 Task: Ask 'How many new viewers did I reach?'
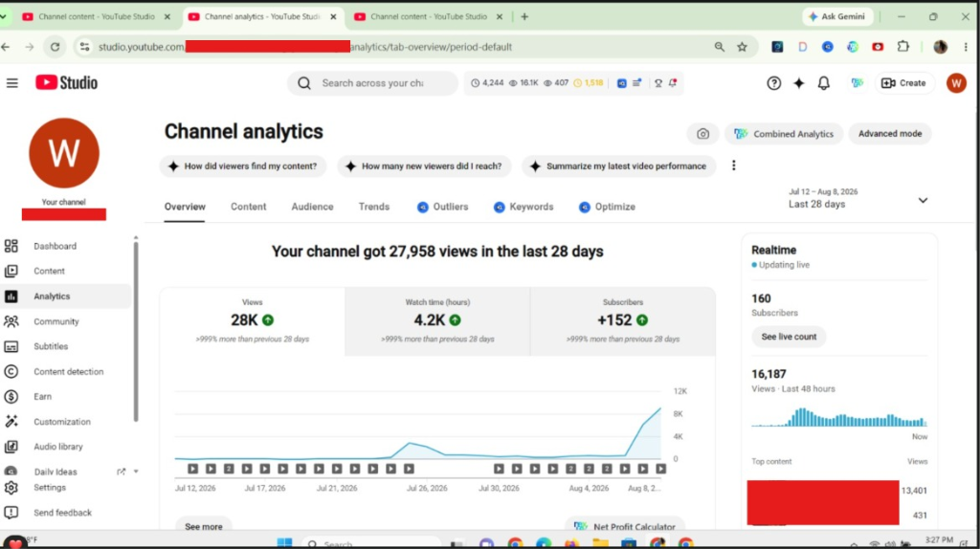424,166
